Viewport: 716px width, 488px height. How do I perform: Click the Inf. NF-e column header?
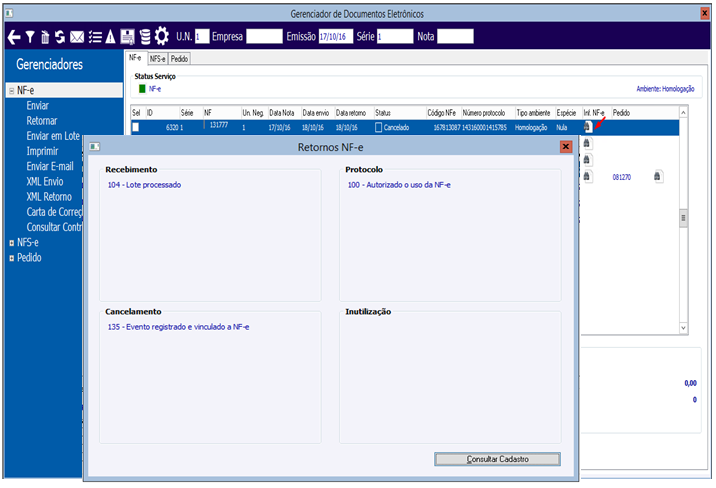coord(594,113)
